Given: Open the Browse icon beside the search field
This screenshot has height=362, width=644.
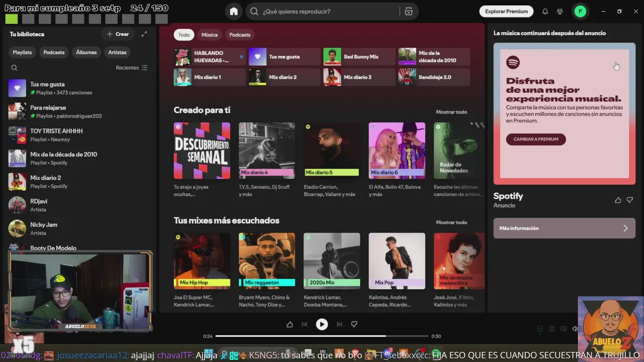Looking at the screenshot, I should pyautogui.click(x=409, y=12).
